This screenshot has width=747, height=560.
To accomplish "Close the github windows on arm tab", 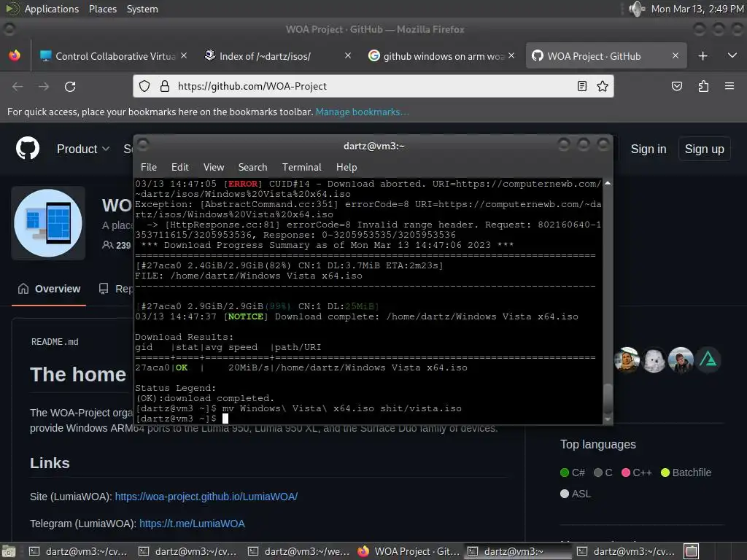I will 511,55.
